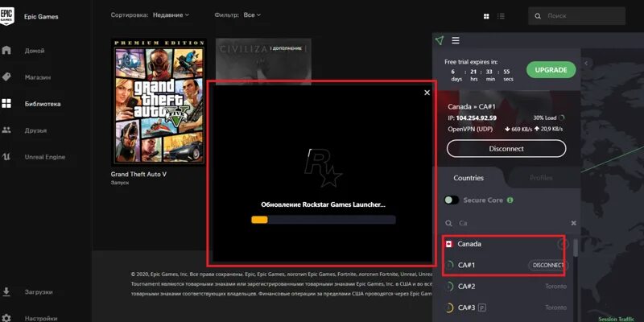Click the Disconnect button under connection info
The image size is (644, 322).
tap(506, 149)
